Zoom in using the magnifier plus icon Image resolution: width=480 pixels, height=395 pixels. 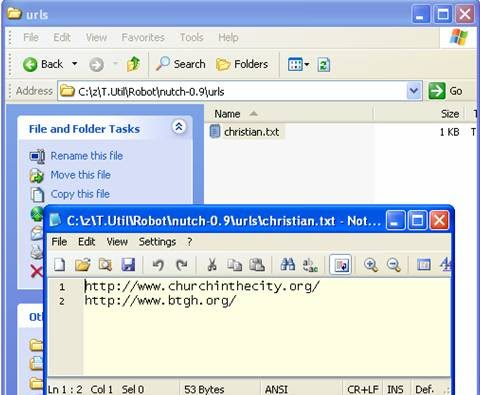coord(371,265)
